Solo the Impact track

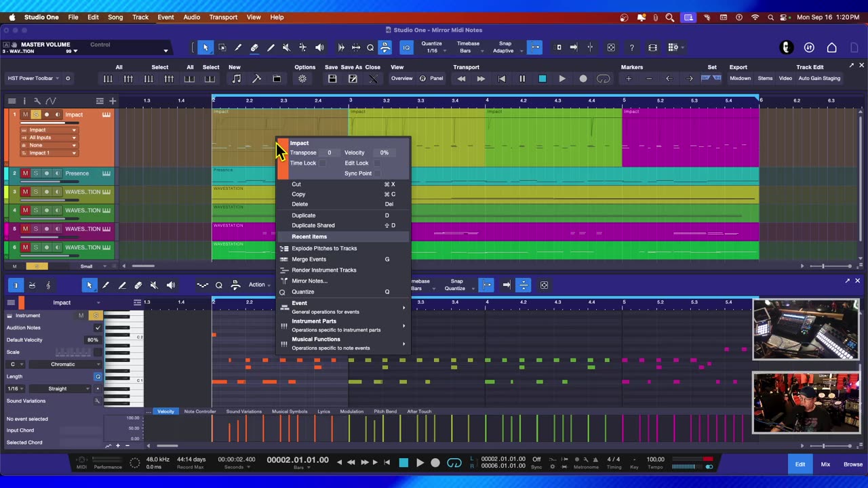(36, 115)
